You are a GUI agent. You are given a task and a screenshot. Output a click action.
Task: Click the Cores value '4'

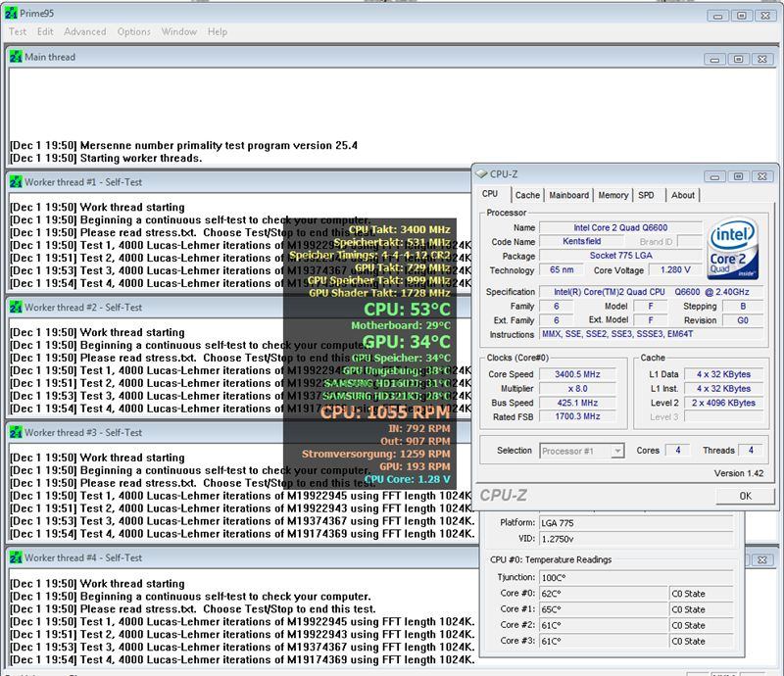click(x=677, y=450)
